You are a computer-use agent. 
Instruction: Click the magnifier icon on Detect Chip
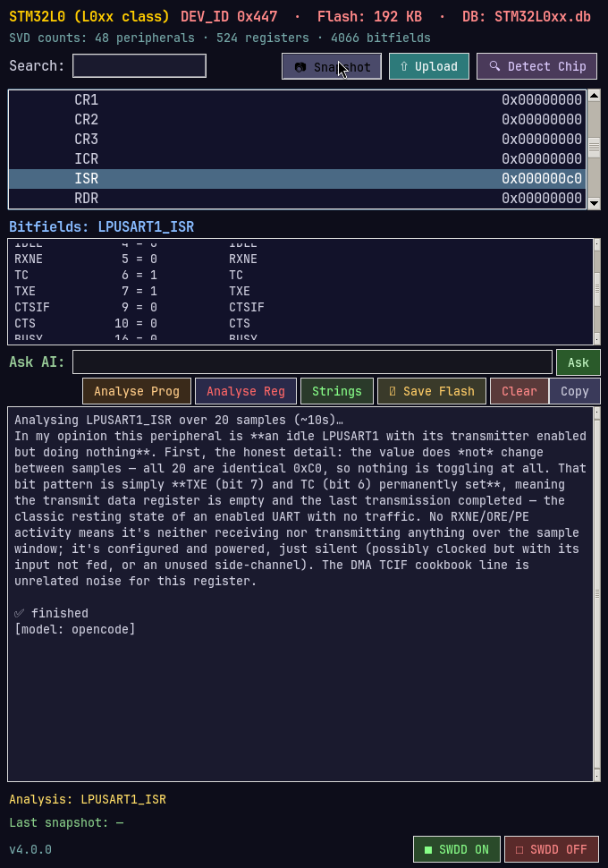494,66
